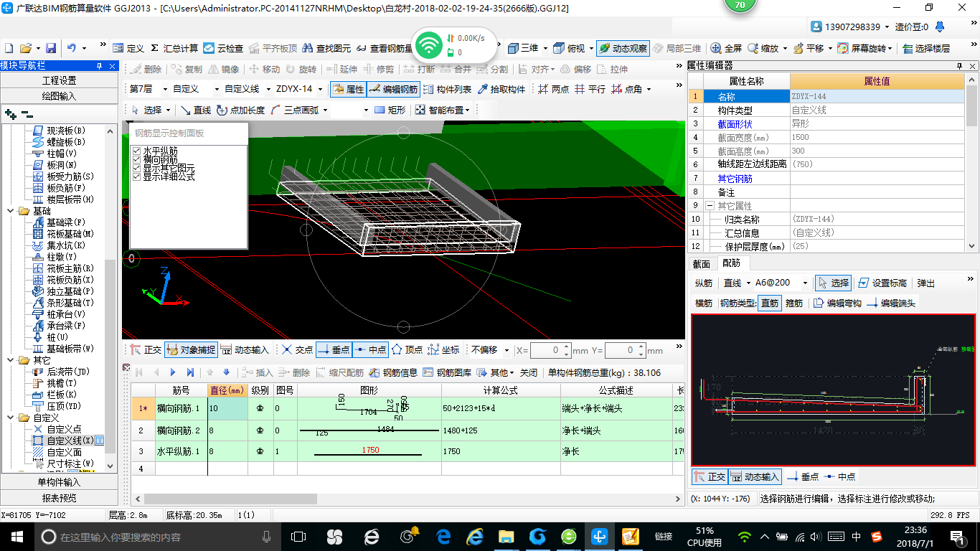980x551 pixels.
Task: Click 纵筋 longitudinal rebar button
Action: (x=704, y=283)
